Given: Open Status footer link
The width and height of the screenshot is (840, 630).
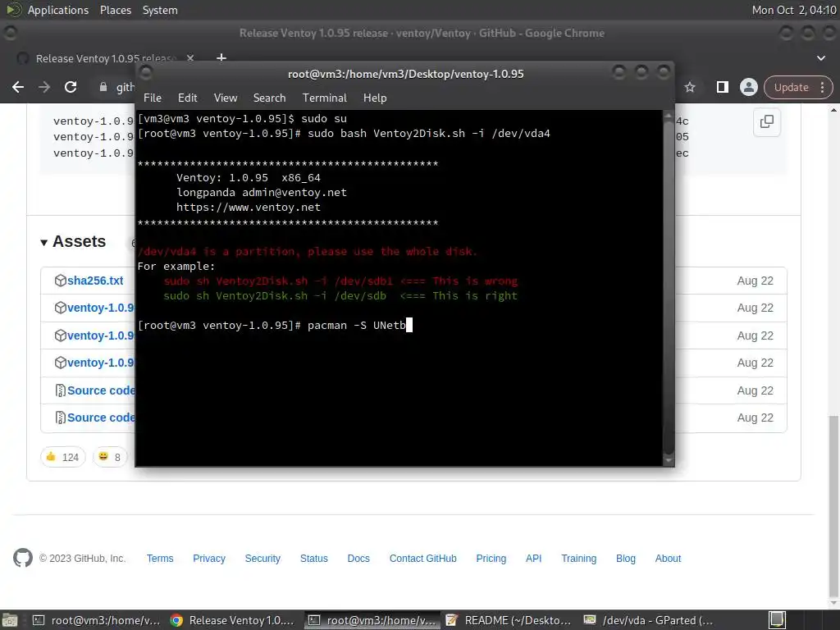Looking at the screenshot, I should coord(314,558).
